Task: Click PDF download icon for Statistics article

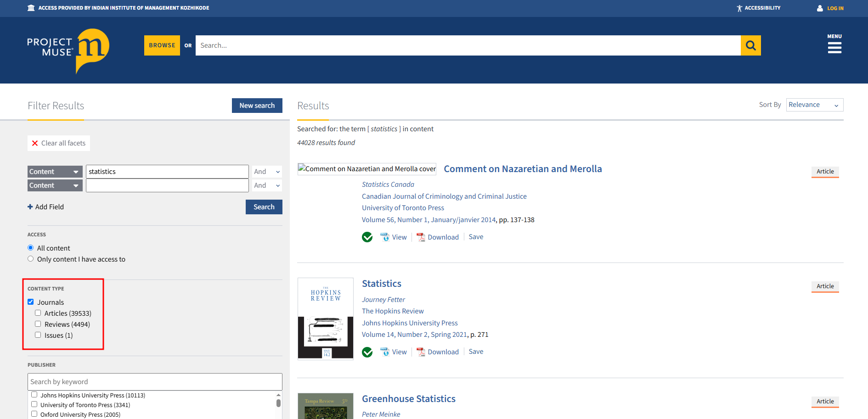Action: pyautogui.click(x=421, y=352)
